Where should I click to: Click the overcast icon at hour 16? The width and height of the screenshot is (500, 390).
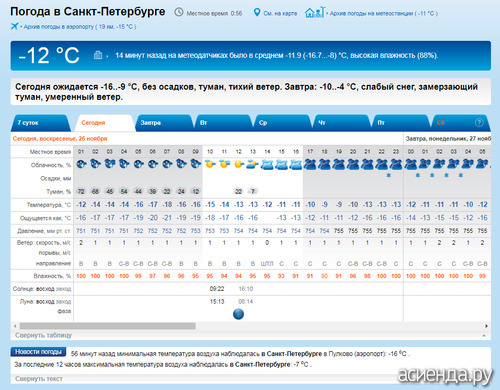(x=296, y=165)
